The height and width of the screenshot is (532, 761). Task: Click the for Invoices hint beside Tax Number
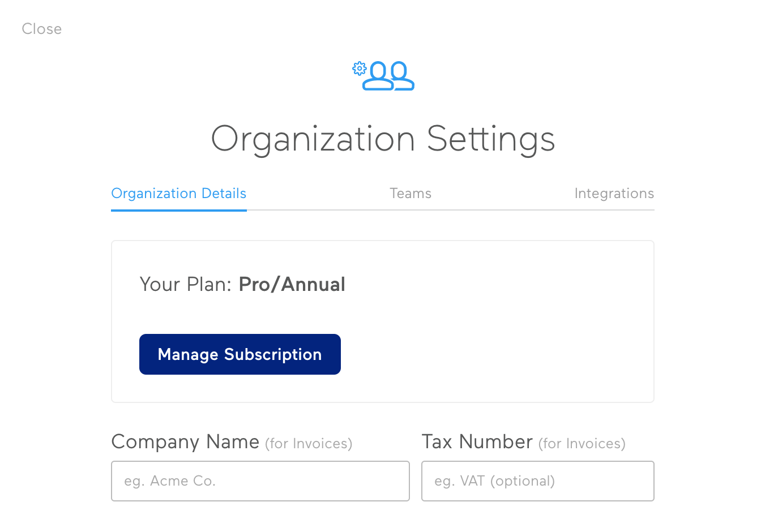(x=582, y=444)
